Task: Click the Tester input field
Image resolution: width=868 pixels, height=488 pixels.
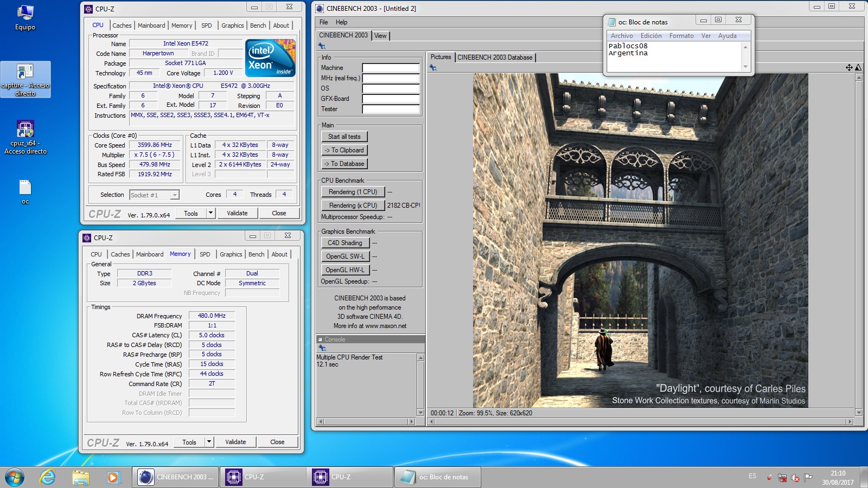Action: coord(391,110)
